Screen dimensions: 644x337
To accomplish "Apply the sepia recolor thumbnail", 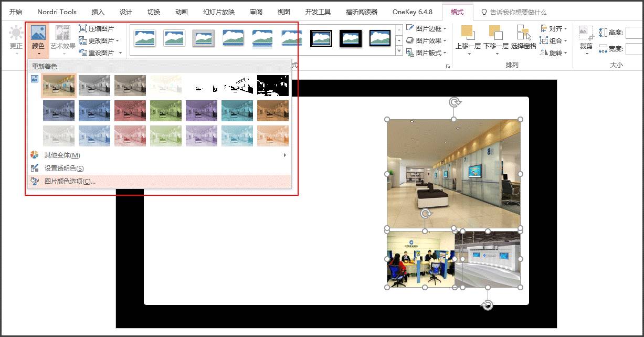I will pos(131,85).
